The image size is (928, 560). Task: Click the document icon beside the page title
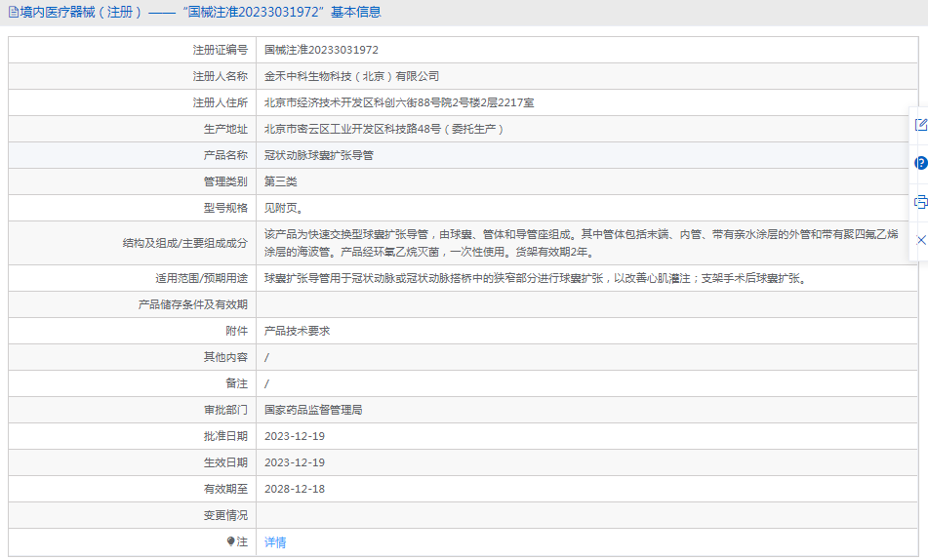(x=14, y=12)
